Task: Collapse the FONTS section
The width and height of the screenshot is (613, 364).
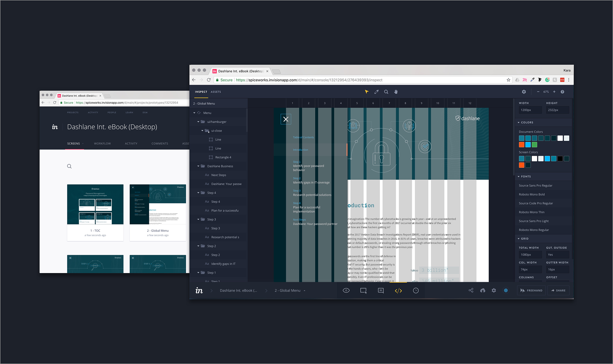Action: coord(518,176)
